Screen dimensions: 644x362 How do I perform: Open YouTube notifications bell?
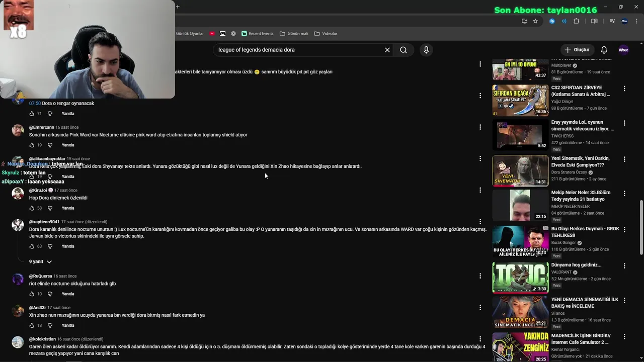coord(604,50)
